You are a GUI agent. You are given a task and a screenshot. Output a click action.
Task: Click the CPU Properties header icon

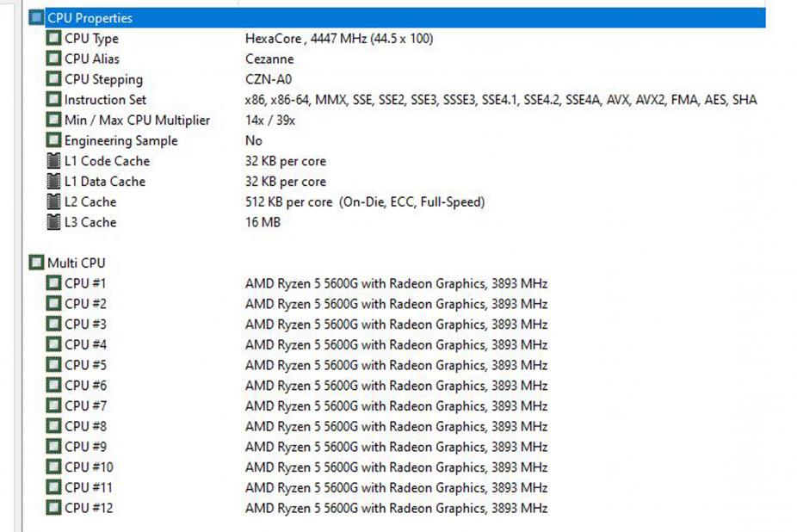point(36,18)
